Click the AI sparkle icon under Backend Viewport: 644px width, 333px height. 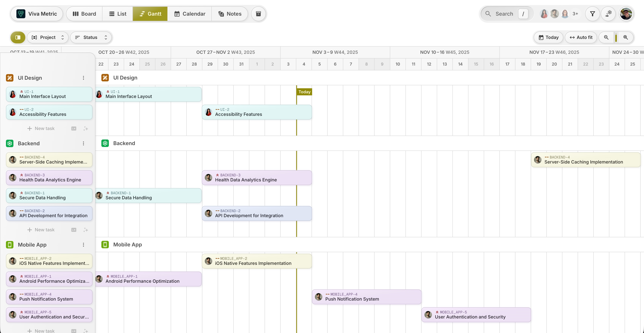[x=86, y=230]
